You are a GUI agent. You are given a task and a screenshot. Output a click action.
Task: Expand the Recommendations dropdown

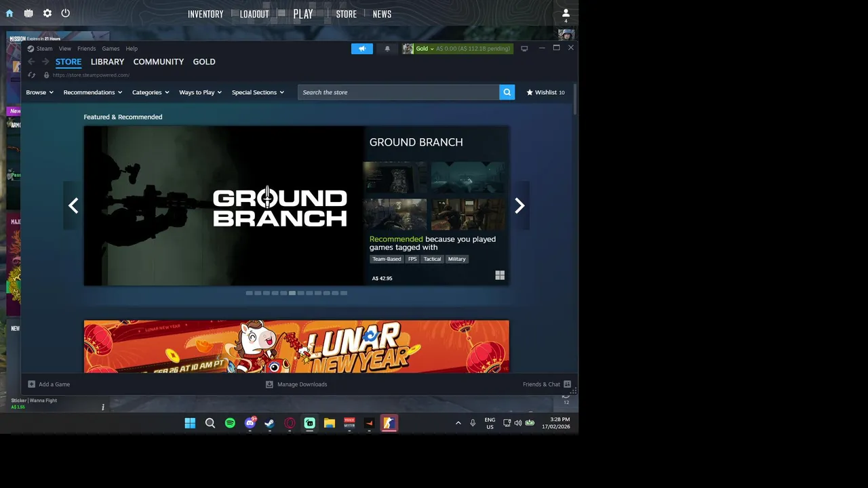93,92
